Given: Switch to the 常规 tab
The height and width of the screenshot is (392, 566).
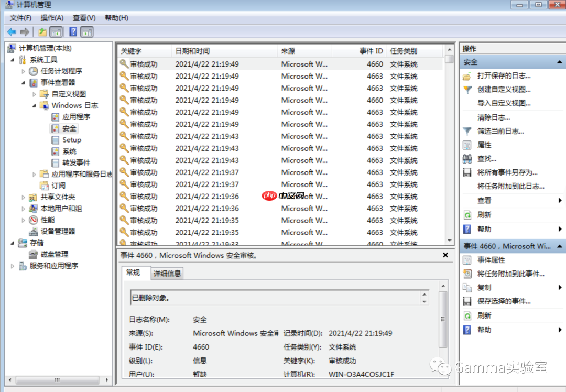Looking at the screenshot, I should point(133,273).
